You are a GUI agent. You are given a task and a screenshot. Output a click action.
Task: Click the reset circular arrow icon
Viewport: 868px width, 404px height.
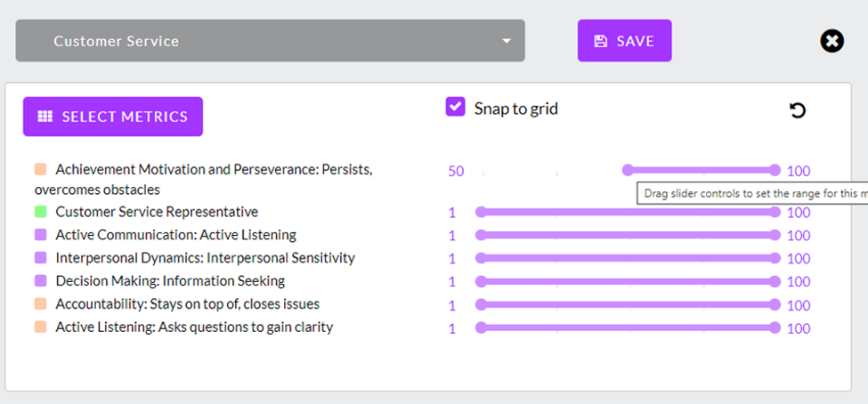coord(798,110)
